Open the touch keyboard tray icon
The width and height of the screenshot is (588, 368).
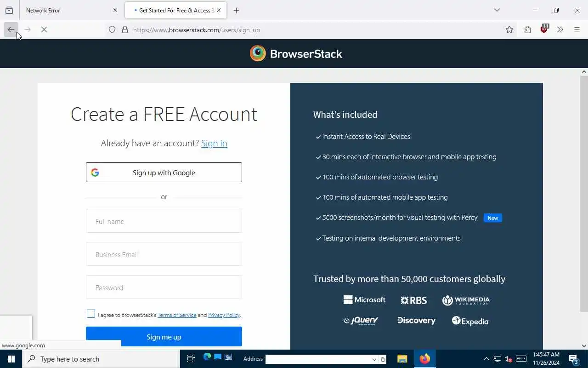click(521, 359)
